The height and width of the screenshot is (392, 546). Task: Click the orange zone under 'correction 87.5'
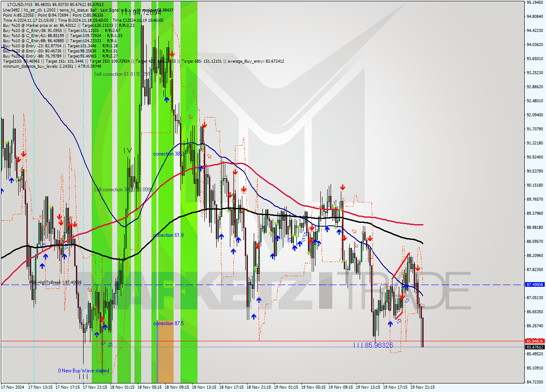click(165, 352)
